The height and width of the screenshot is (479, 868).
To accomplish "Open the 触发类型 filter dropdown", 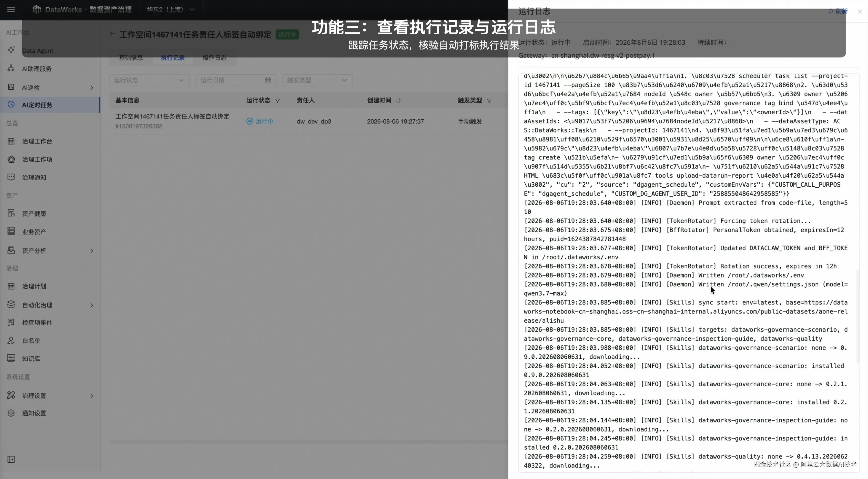I will [x=317, y=80].
